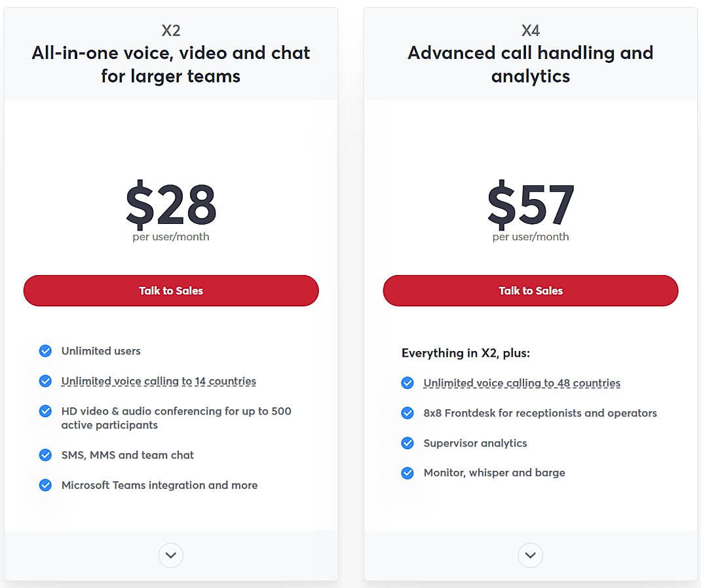Open the 14 countries calling list link
Viewport: 701px width, 588px height.
[157, 381]
